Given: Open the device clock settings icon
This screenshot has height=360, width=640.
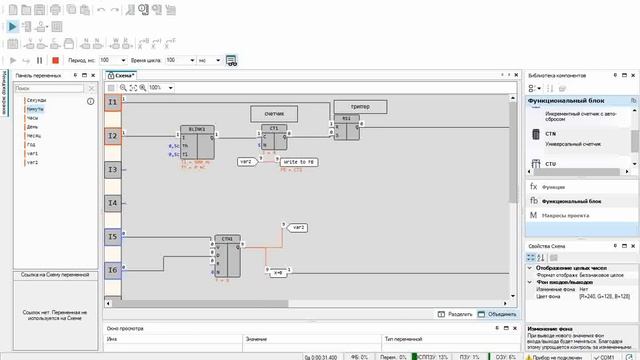Looking at the screenshot, I should pos(143,9).
